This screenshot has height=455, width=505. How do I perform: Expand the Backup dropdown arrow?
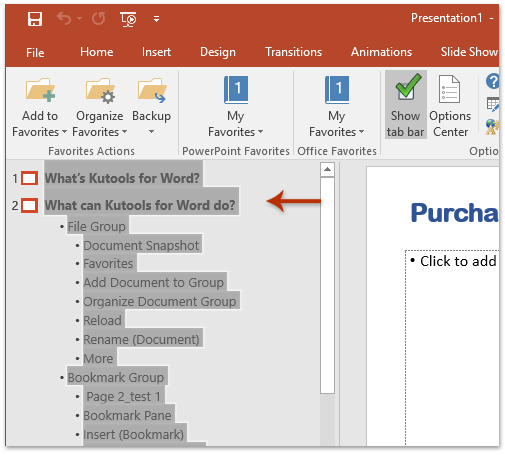(151, 132)
